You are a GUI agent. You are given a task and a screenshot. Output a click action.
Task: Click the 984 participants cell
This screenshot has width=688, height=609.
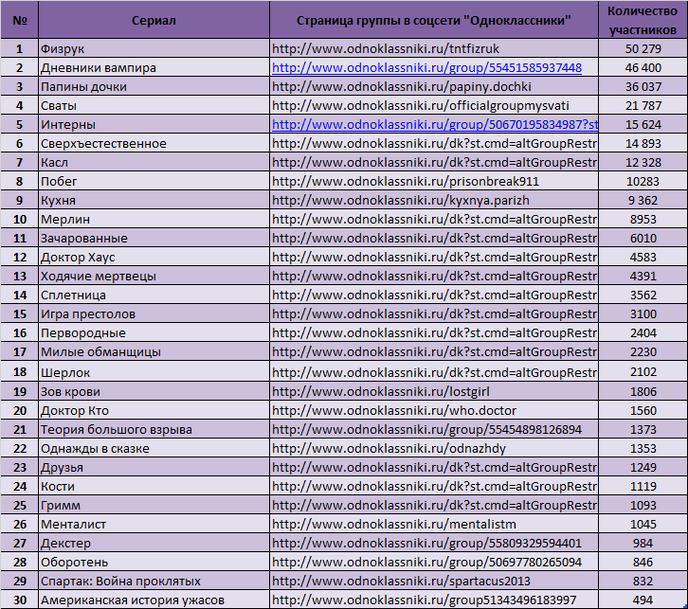pyautogui.click(x=643, y=543)
